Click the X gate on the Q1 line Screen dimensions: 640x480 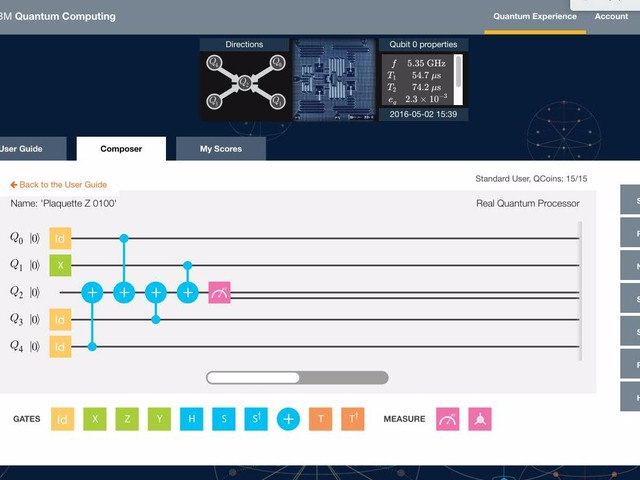(x=60, y=265)
